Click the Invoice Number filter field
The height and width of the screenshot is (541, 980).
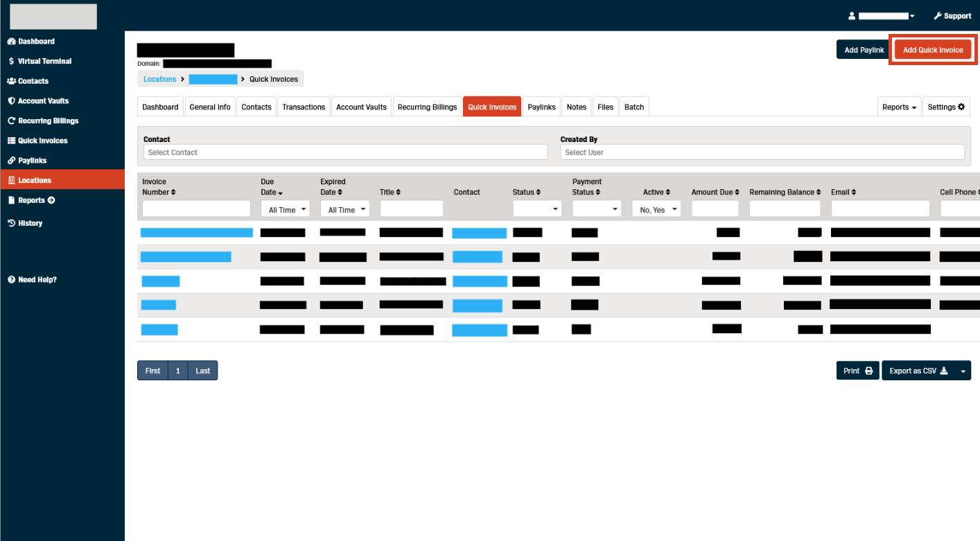tap(196, 209)
